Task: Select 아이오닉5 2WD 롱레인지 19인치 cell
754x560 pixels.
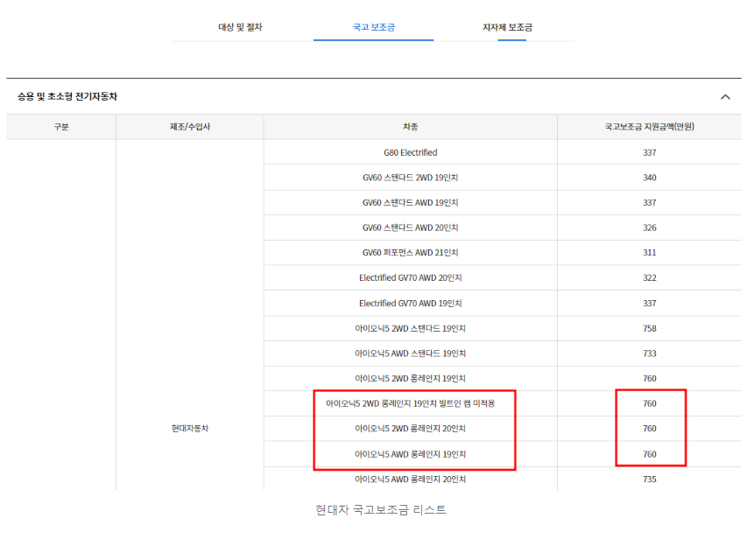Action: pyautogui.click(x=410, y=379)
